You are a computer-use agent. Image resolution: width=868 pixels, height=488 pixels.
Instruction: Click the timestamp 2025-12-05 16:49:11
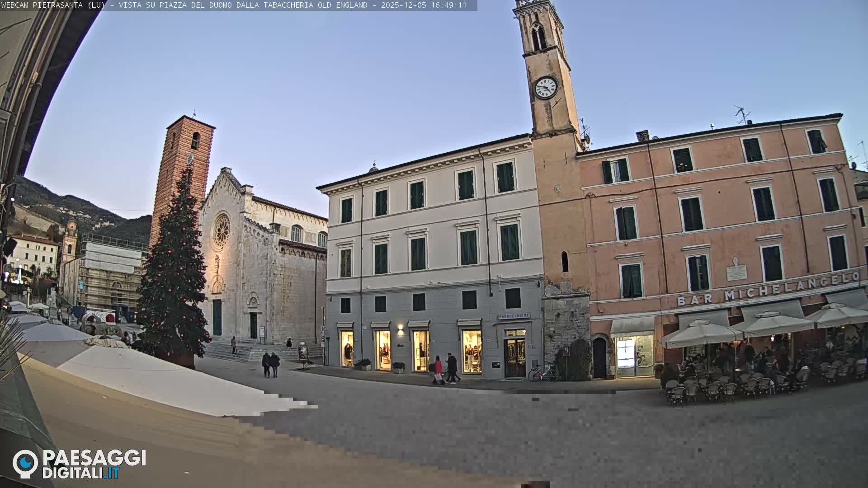click(424, 6)
